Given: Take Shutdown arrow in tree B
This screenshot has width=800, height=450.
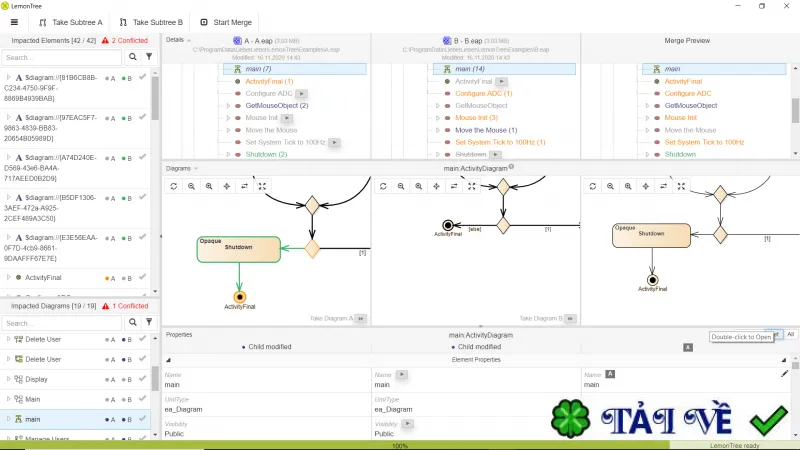Looking at the screenshot, I should [495, 154].
